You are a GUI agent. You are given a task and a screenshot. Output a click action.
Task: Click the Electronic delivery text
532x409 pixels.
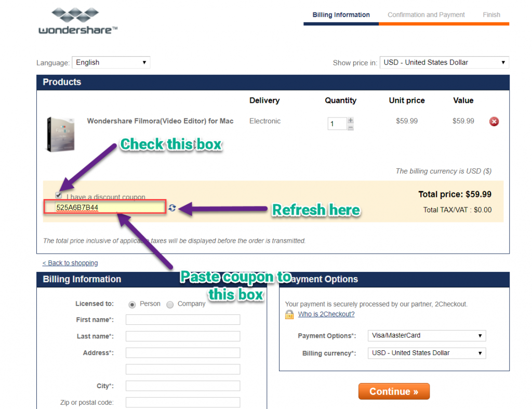pyautogui.click(x=265, y=121)
